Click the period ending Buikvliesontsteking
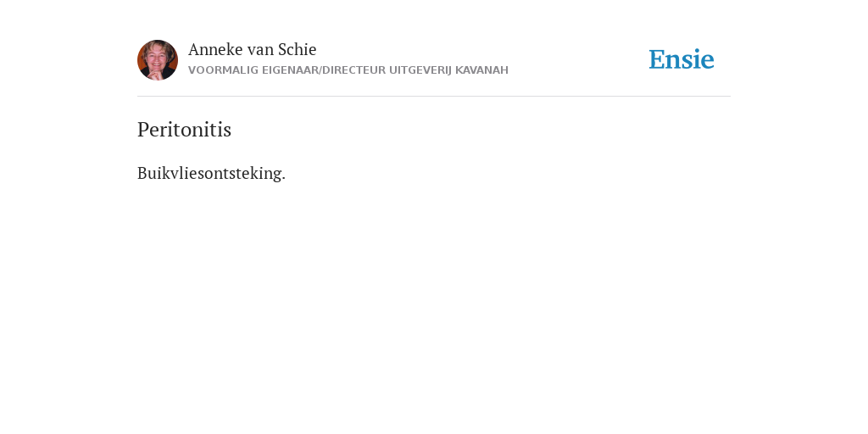Screen dimensions: 868x434 pos(283,179)
